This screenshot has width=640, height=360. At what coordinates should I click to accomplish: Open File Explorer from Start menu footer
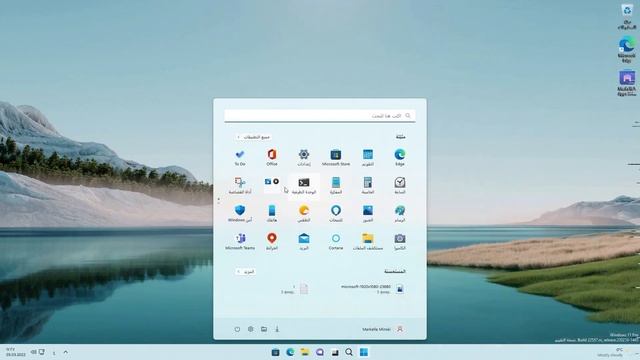coord(264,329)
